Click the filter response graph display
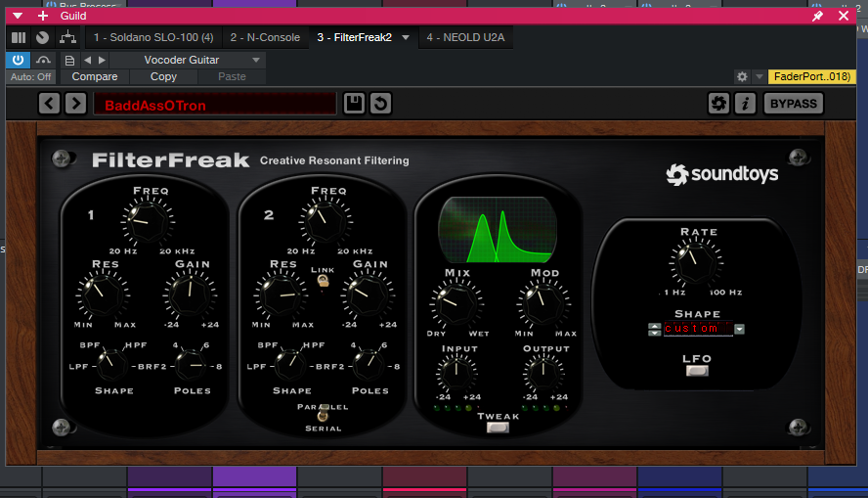Screen dimensions: 868x498 click(498, 229)
